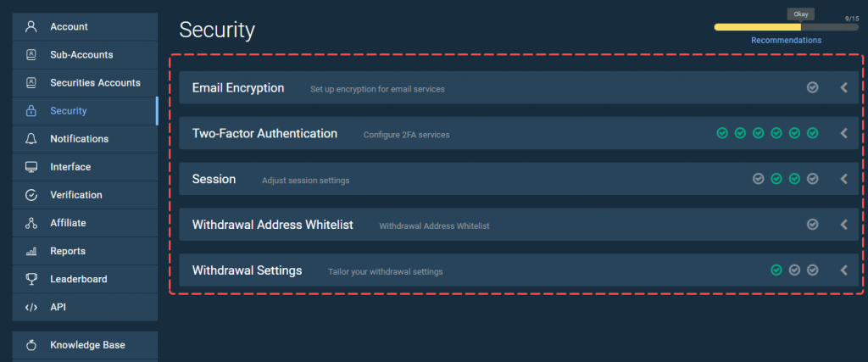This screenshot has width=868, height=362.
Task: Click last green check in Two-Factor Authentication row
Action: [x=813, y=133]
